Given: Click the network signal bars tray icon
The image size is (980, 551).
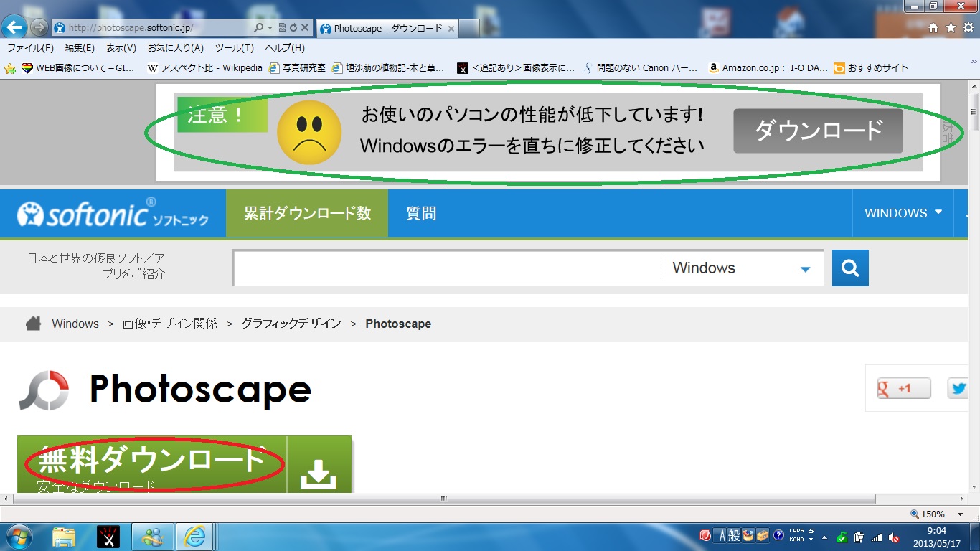Looking at the screenshot, I should tap(877, 537).
